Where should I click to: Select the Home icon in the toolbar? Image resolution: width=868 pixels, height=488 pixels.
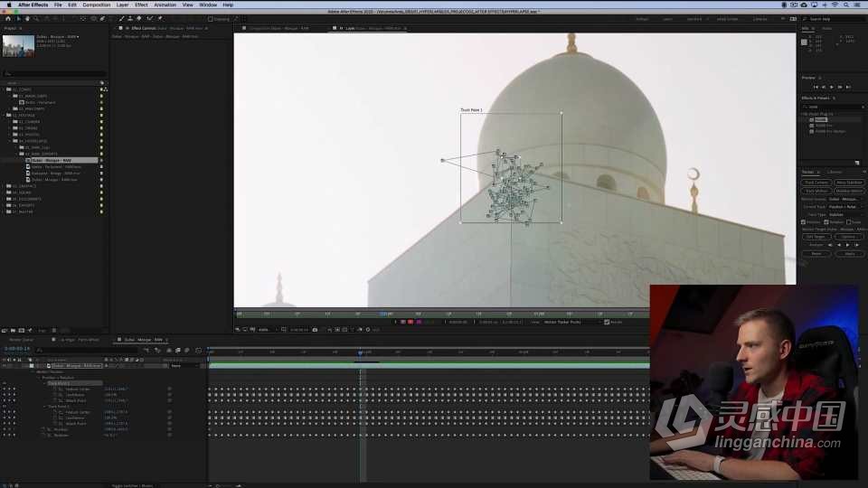point(8,19)
